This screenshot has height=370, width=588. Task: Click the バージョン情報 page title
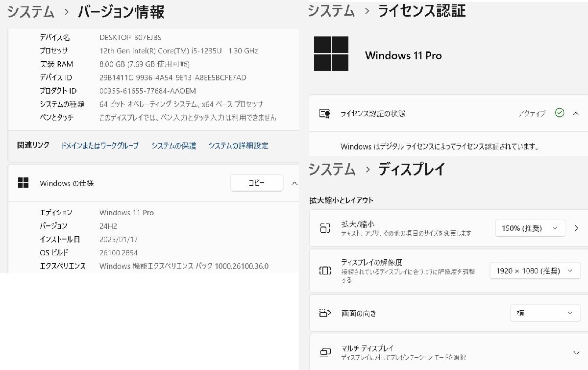(x=121, y=12)
